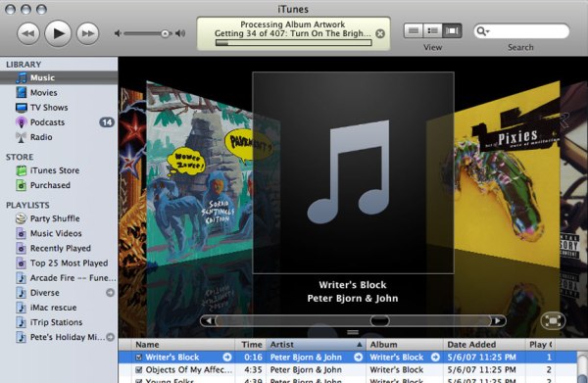Click the Cover Flow right scroll arrow
This screenshot has height=383, width=588.
pyautogui.click(x=498, y=320)
